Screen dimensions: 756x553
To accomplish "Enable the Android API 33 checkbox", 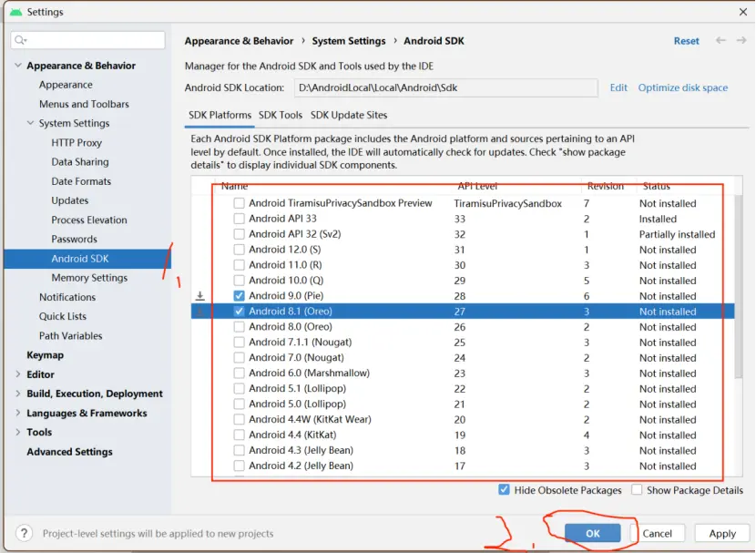I will coord(239,219).
